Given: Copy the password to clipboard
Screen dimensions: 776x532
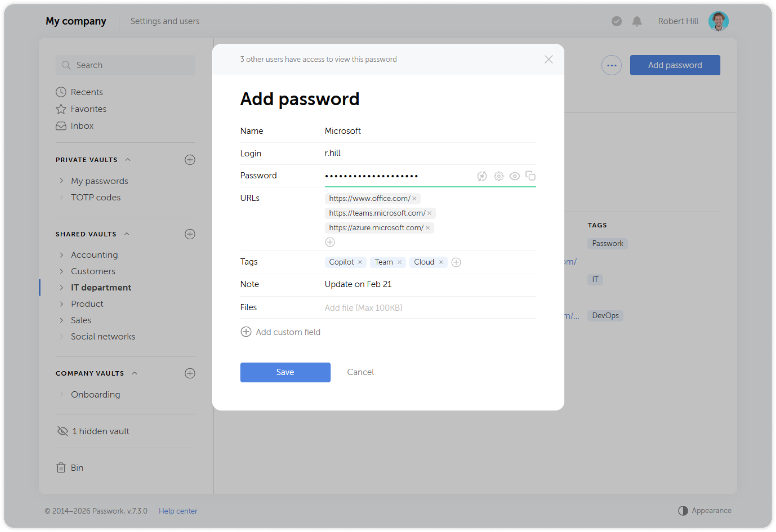Looking at the screenshot, I should (530, 176).
